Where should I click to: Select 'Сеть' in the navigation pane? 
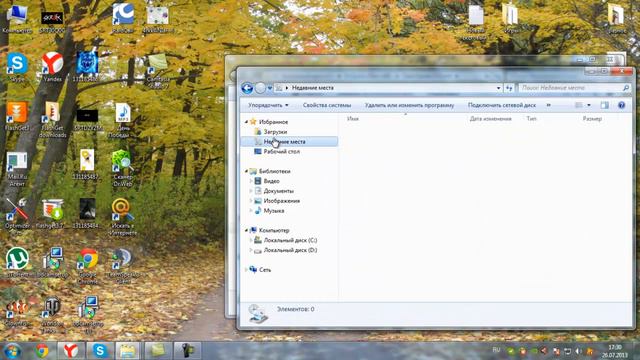(264, 270)
